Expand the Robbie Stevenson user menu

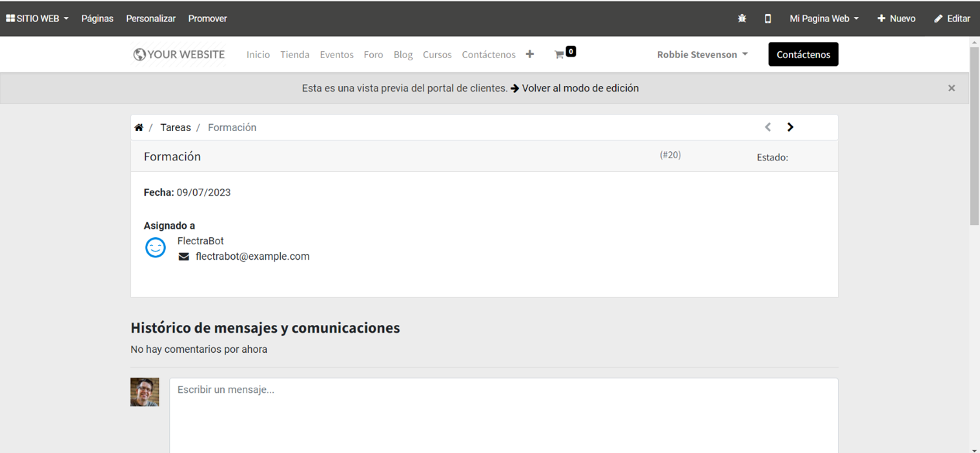pyautogui.click(x=702, y=54)
